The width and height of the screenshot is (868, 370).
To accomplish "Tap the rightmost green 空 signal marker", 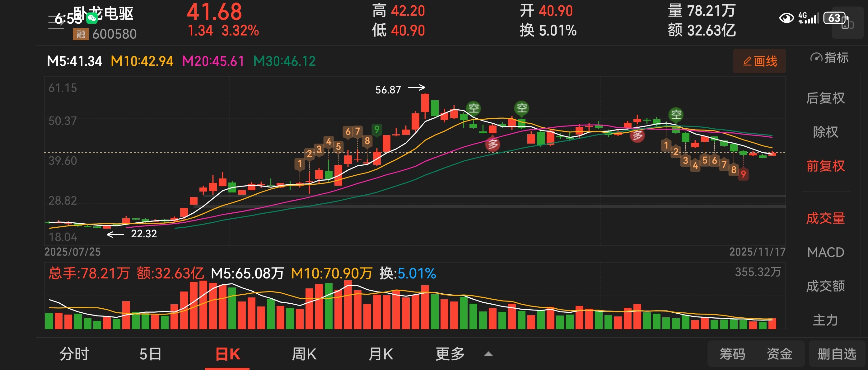I will pyautogui.click(x=676, y=115).
